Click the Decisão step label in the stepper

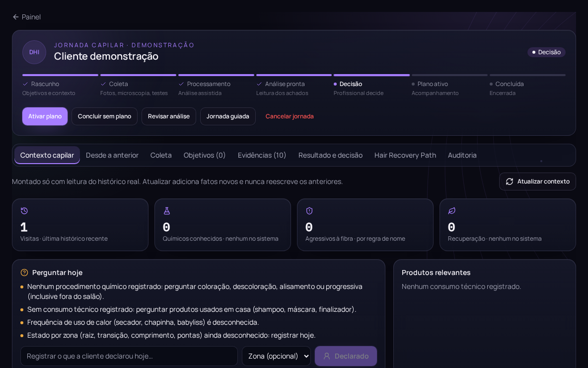(x=351, y=84)
